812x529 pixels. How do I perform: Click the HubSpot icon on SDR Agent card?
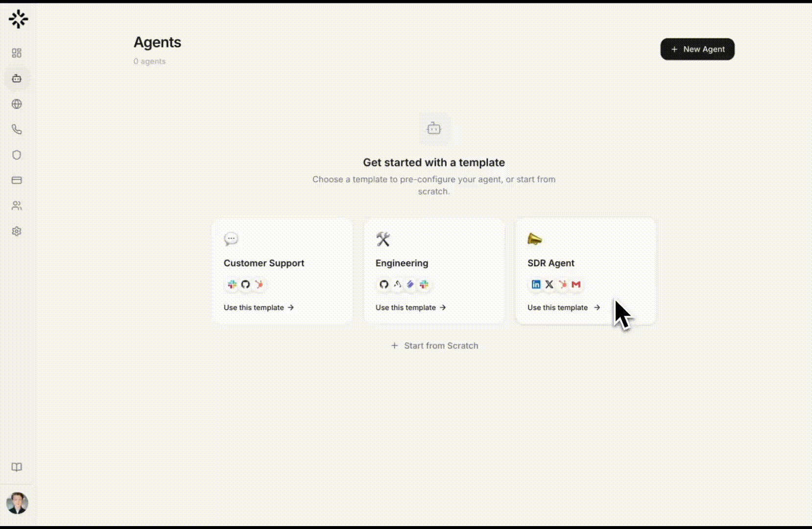pyautogui.click(x=563, y=285)
